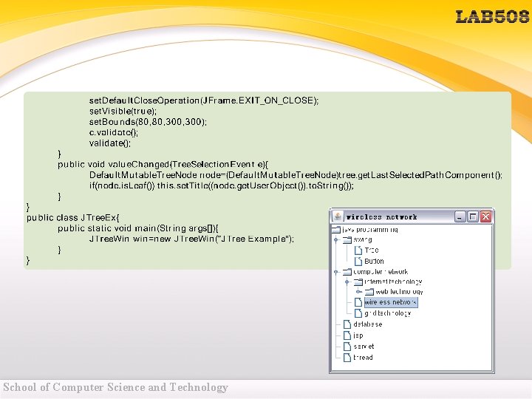Image resolution: width=532 pixels, height=399 pixels.
Task: Click the file icon beside servlet
Action: [347, 347]
